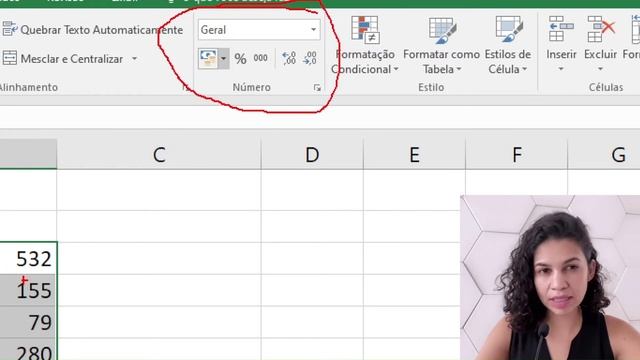Select column D header
The image size is (640, 360).
coord(312,154)
